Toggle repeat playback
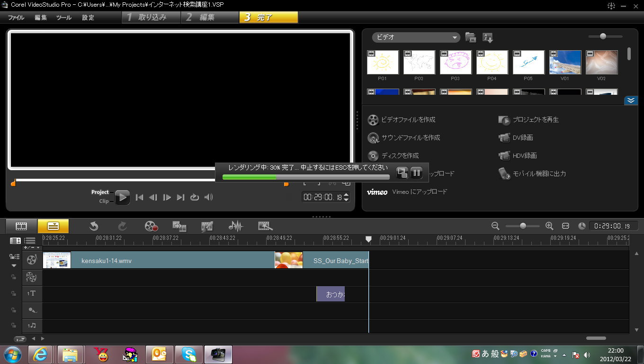644x364 pixels. click(x=194, y=197)
